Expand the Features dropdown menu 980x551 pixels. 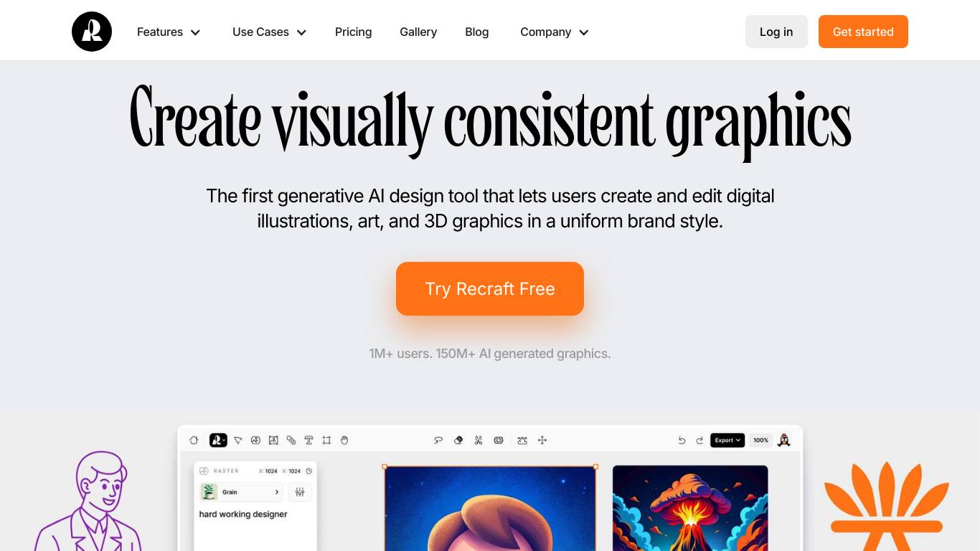[x=169, y=32]
